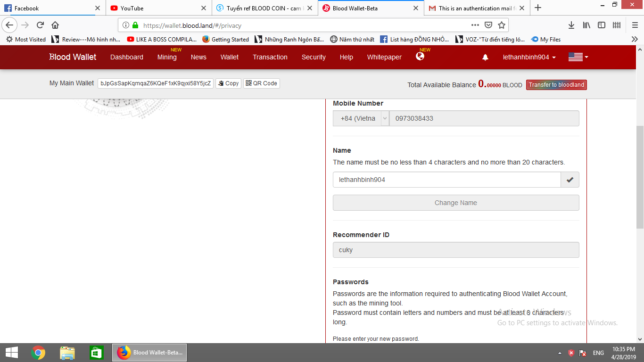Image resolution: width=644 pixels, height=362 pixels.
Task: Open the Firefox downloads panel
Action: pyautogui.click(x=571, y=25)
